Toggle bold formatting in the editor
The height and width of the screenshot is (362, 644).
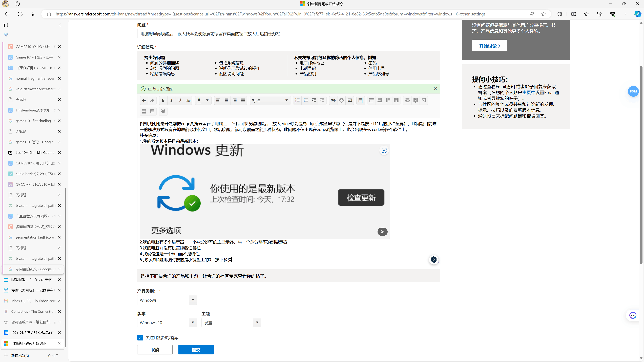[x=163, y=100]
